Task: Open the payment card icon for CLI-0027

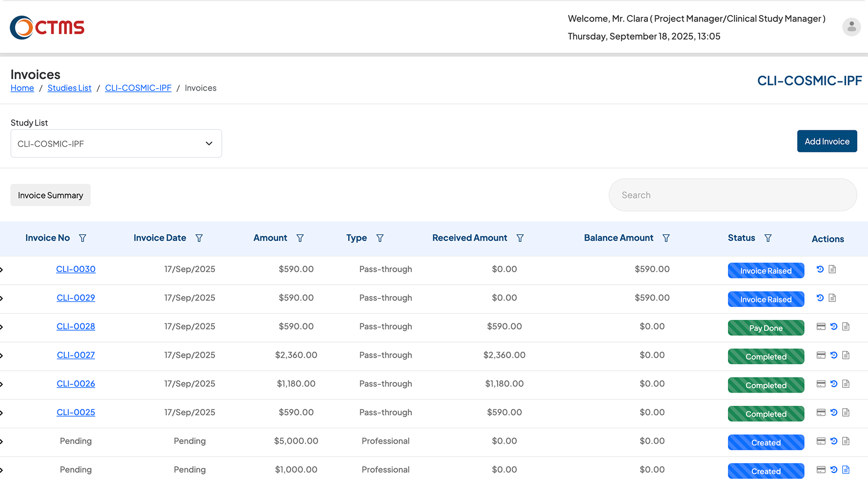Action: [x=821, y=355]
